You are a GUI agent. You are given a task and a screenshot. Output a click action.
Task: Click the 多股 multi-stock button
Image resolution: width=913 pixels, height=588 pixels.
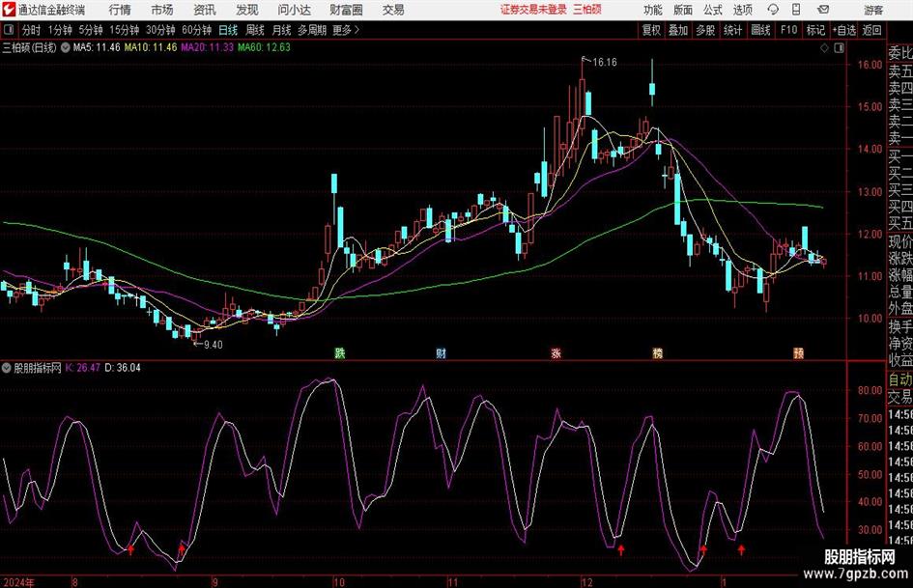tap(705, 30)
